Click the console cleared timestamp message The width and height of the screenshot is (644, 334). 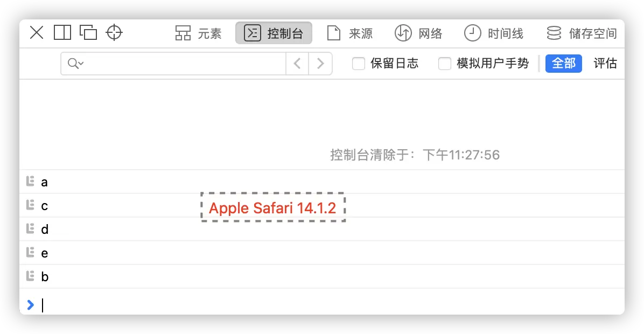(415, 155)
